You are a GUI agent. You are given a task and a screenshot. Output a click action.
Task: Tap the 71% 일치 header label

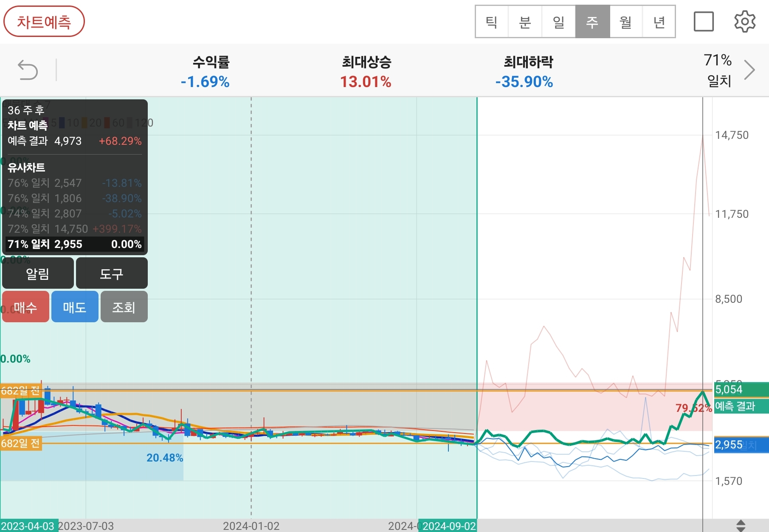718,70
